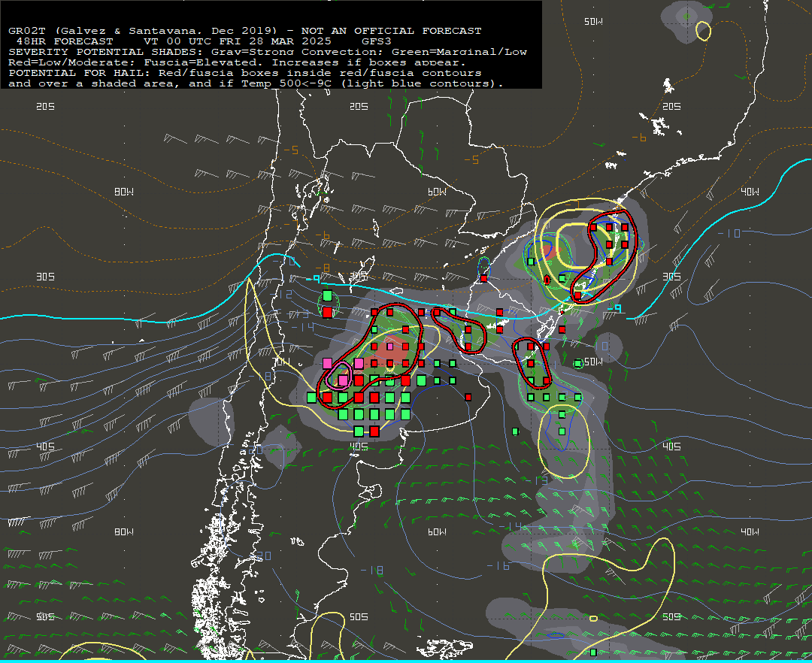Click the 'POTENTIAL FOR HAIL:' legend text
The image size is (812, 663).
(79, 73)
